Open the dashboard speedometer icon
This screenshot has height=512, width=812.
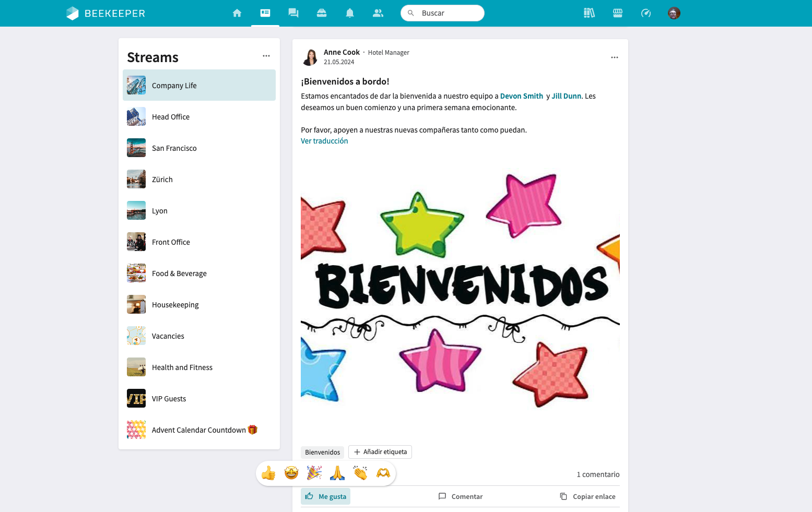click(x=646, y=13)
